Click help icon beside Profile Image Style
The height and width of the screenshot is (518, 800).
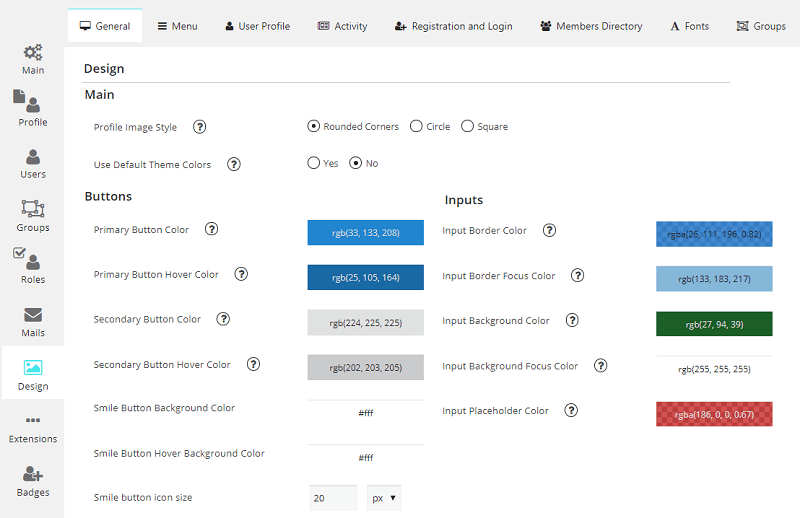[x=200, y=127]
